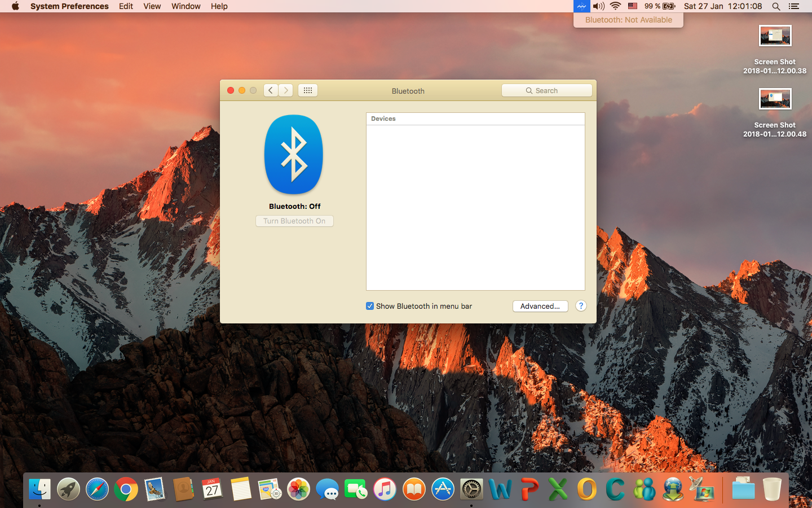Show all preferences grid button
This screenshot has height=508, width=812.
click(x=308, y=90)
